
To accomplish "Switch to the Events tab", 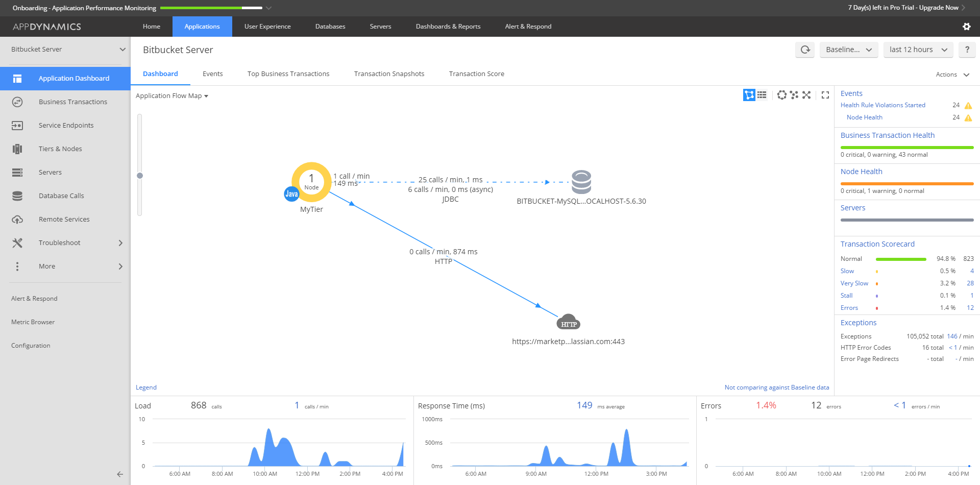I will click(x=212, y=74).
